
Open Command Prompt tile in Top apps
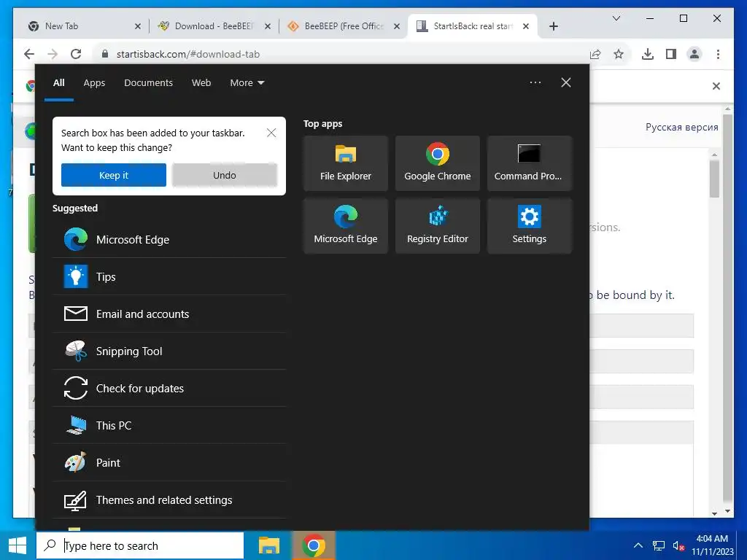530,163
